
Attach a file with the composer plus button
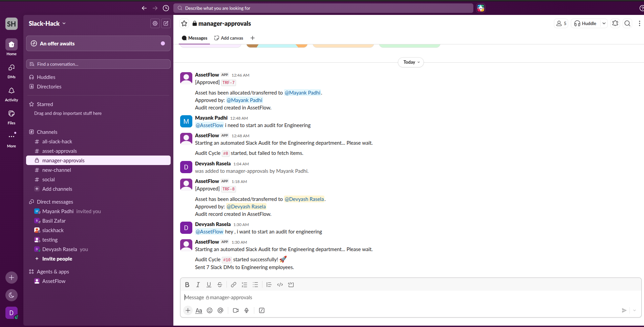pos(188,310)
